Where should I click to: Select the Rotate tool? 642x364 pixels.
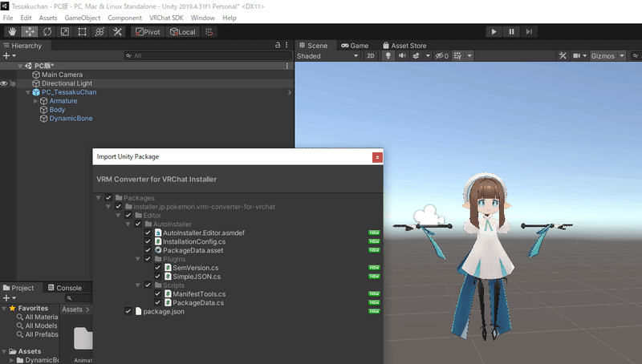pos(47,32)
